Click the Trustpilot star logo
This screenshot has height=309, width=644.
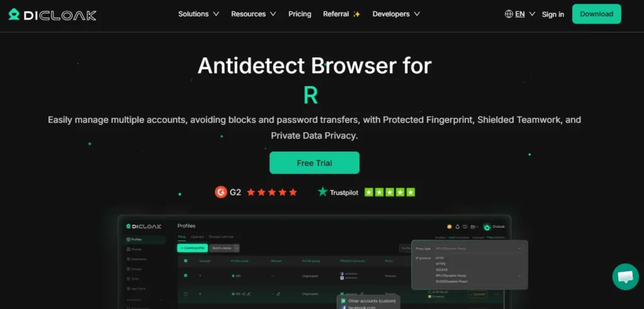[323, 191]
